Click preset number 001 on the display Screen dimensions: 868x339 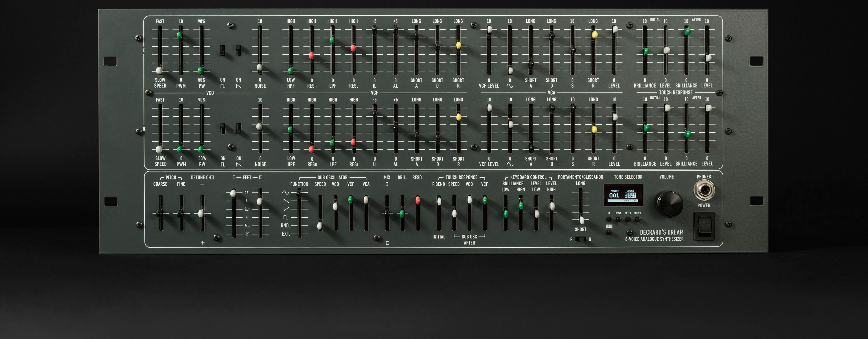[614, 195]
